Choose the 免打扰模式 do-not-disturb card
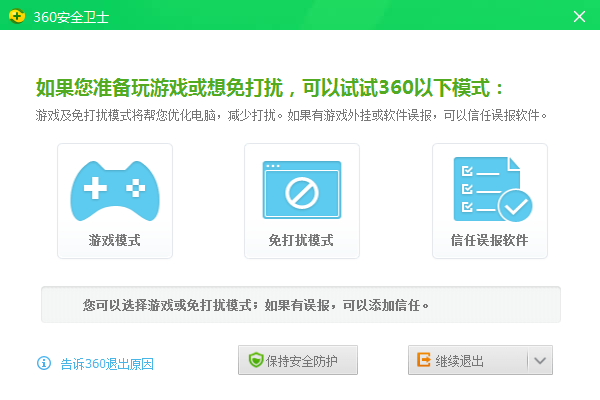Screen dimensions: 600x400 point(302,201)
